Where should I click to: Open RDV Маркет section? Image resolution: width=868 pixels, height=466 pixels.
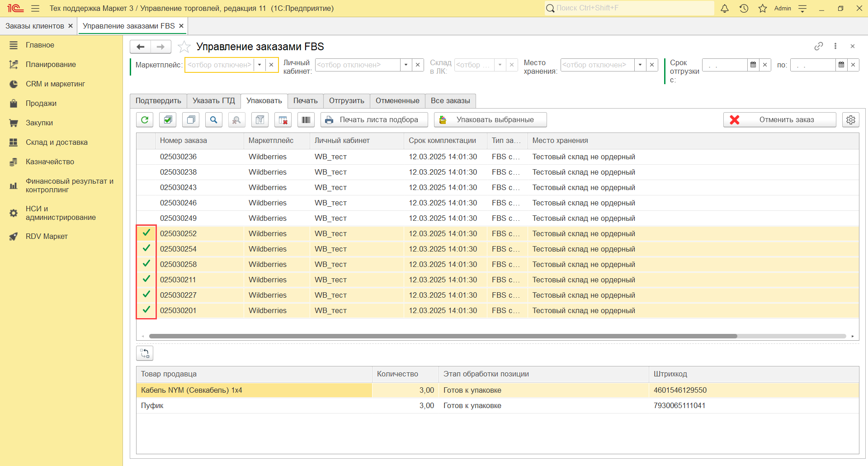[x=47, y=236]
